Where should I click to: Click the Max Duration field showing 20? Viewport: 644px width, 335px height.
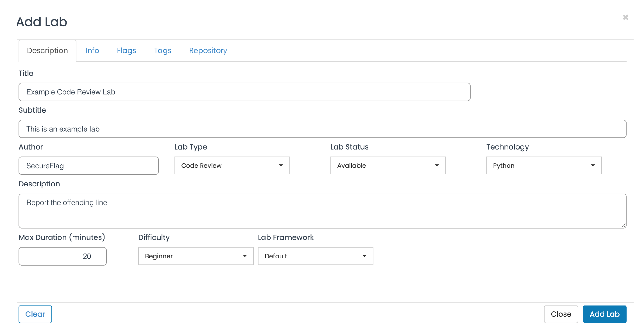pos(62,256)
